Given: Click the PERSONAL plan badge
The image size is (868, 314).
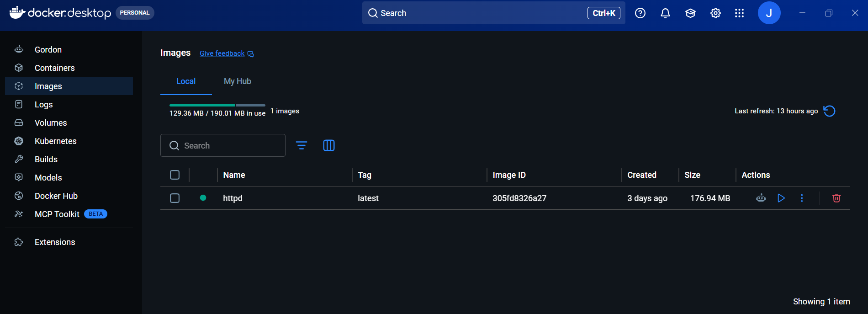Looking at the screenshot, I should (135, 13).
